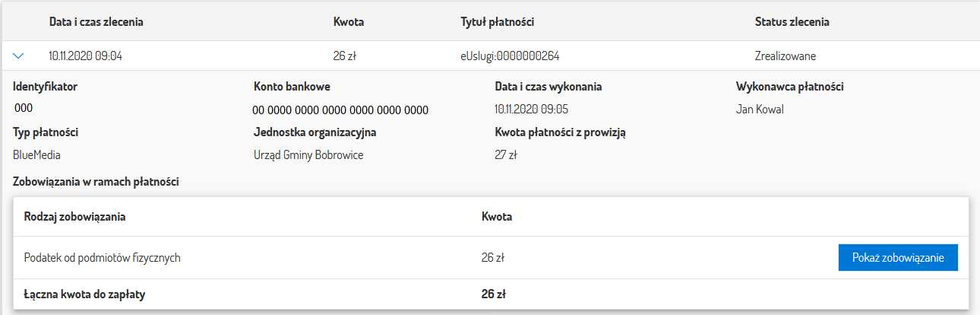The image size is (980, 315).
Task: Click the Łączna kwota do zapłaty label
Action: 84,294
